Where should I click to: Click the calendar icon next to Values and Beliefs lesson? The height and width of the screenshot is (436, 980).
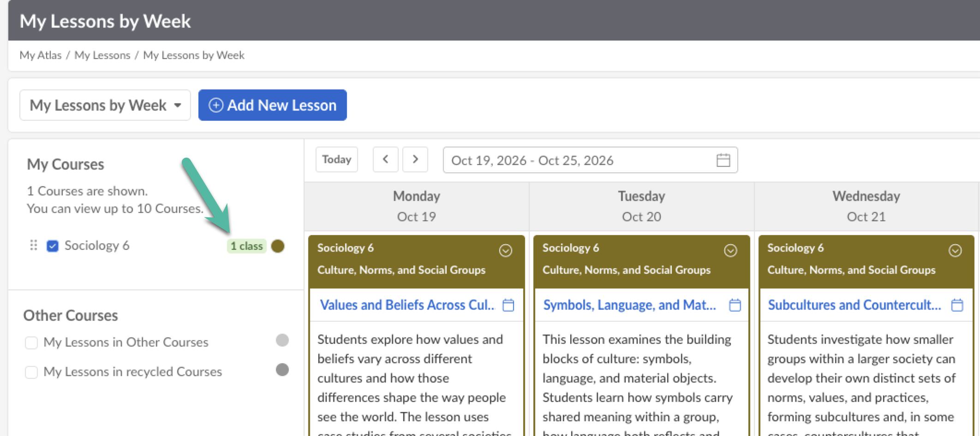508,305
